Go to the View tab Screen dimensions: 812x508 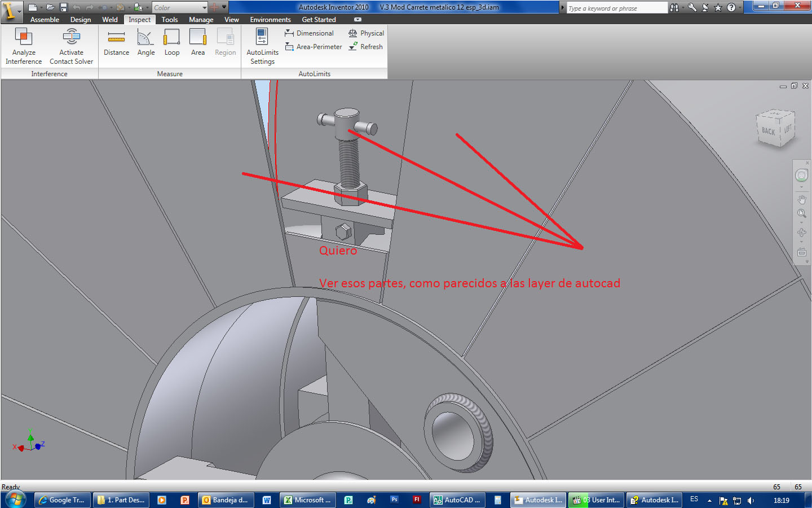pos(232,20)
